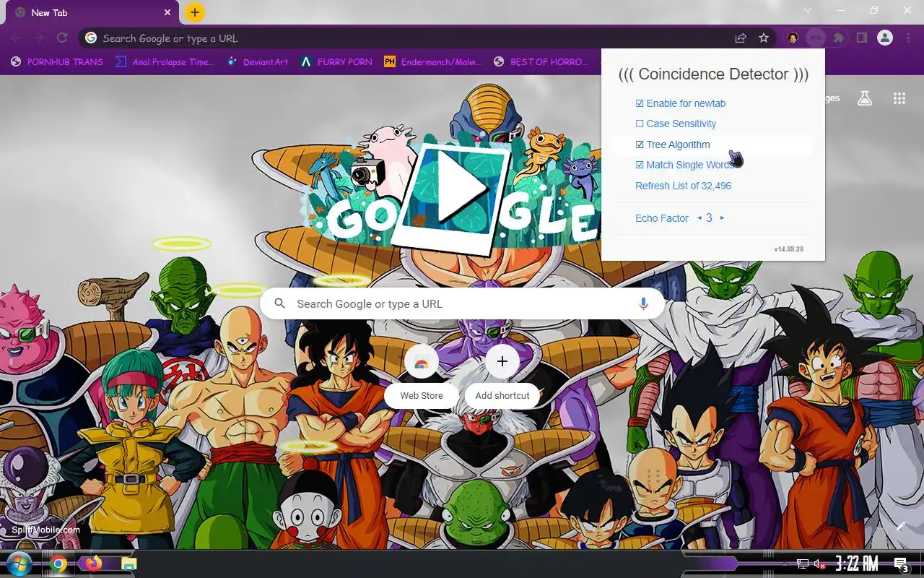
Task: Share this page via the share icon
Action: pyautogui.click(x=741, y=38)
